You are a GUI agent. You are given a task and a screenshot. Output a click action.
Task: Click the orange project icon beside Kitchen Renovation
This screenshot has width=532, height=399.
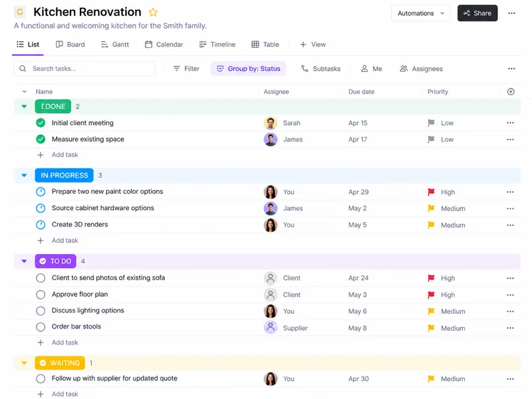(20, 12)
